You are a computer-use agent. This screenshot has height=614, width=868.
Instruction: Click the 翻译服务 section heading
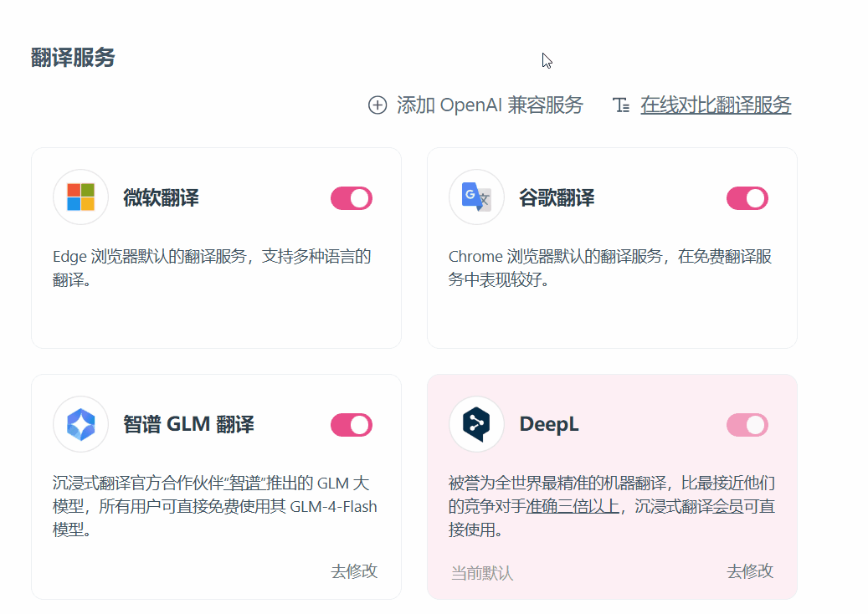pos(73,58)
